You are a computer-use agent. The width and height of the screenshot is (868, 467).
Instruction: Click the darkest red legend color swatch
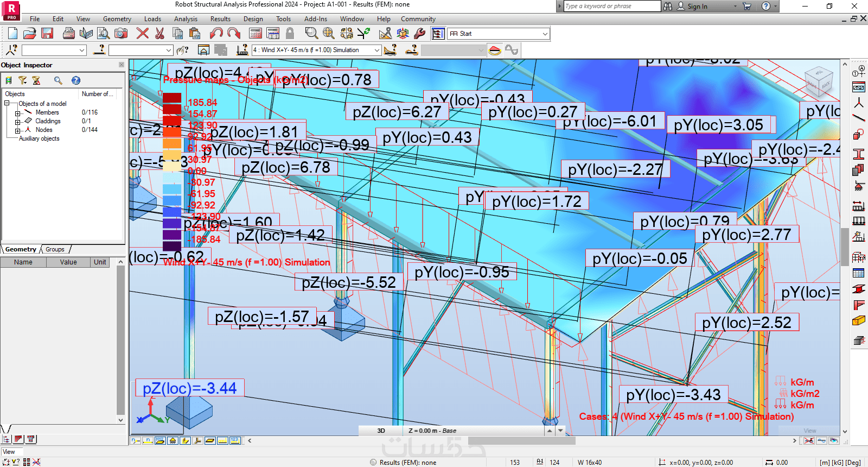coord(172,98)
